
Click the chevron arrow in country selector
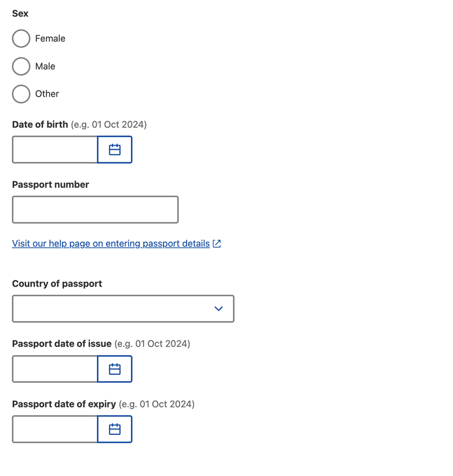point(218,309)
